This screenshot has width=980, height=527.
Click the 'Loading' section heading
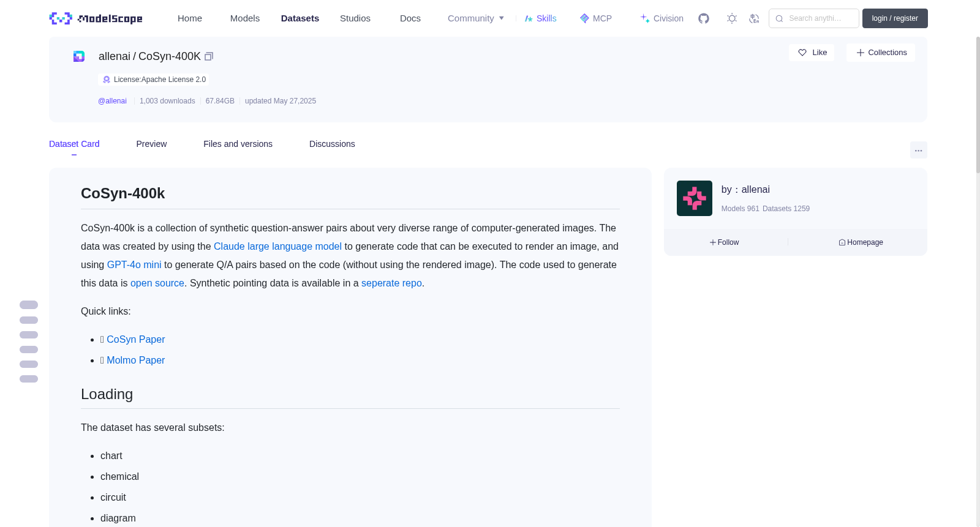(x=107, y=394)
